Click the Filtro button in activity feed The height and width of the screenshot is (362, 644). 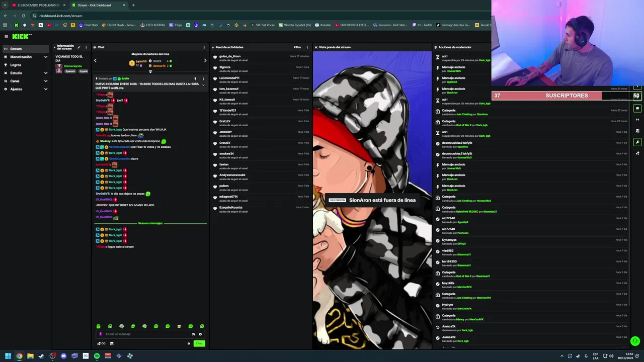point(297,47)
